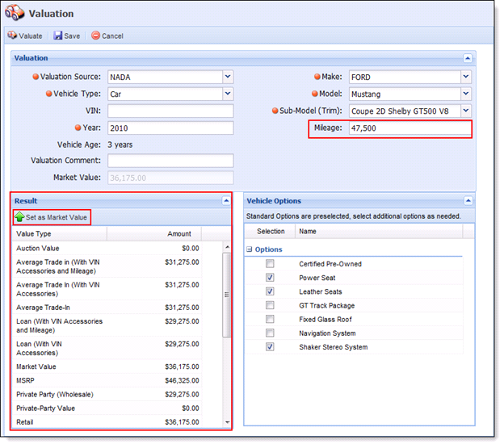The image size is (504, 444).
Task: Collapse the Vehicle Options panel
Action: point(468,201)
